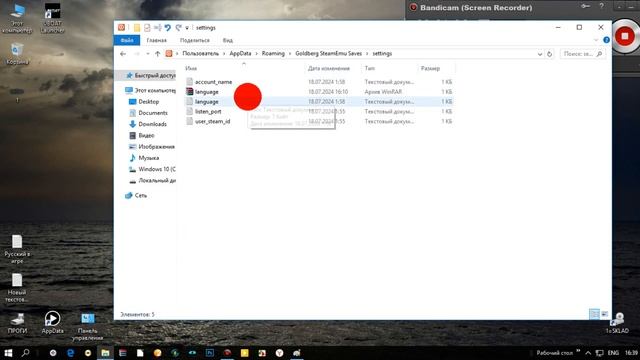This screenshot has height=360, width=640.
Task: Stop recording with Bandicam red button
Action: click(x=624, y=36)
